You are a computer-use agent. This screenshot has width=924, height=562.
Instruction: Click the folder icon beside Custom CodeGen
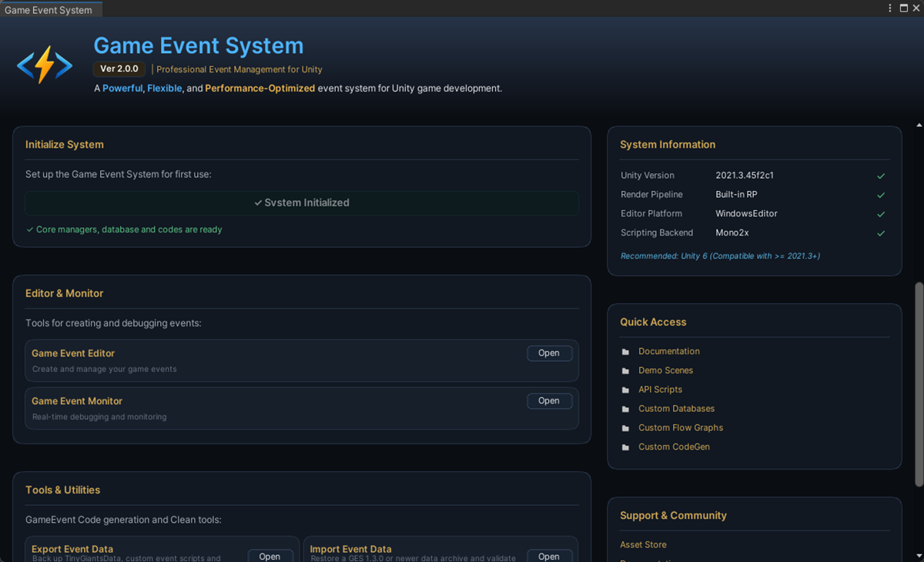click(x=625, y=447)
